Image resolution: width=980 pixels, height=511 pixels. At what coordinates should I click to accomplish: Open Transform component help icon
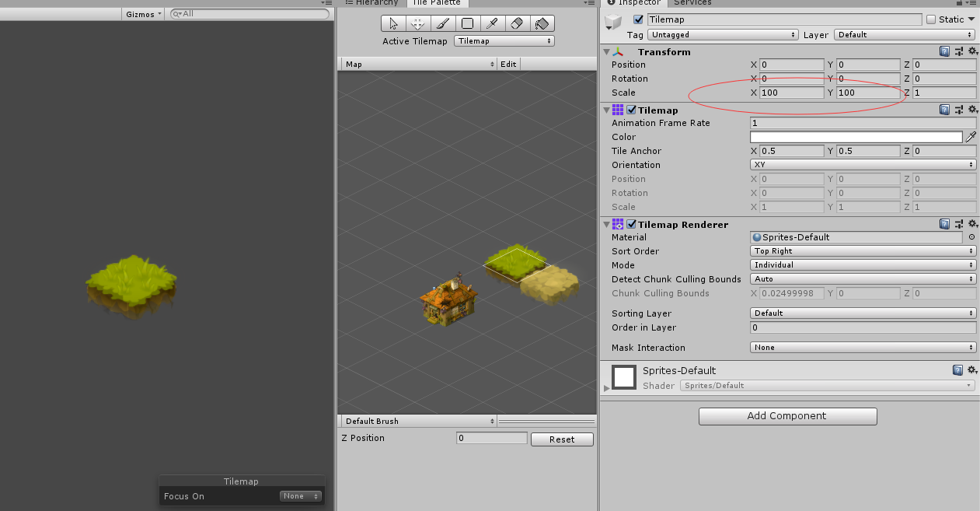[944, 51]
